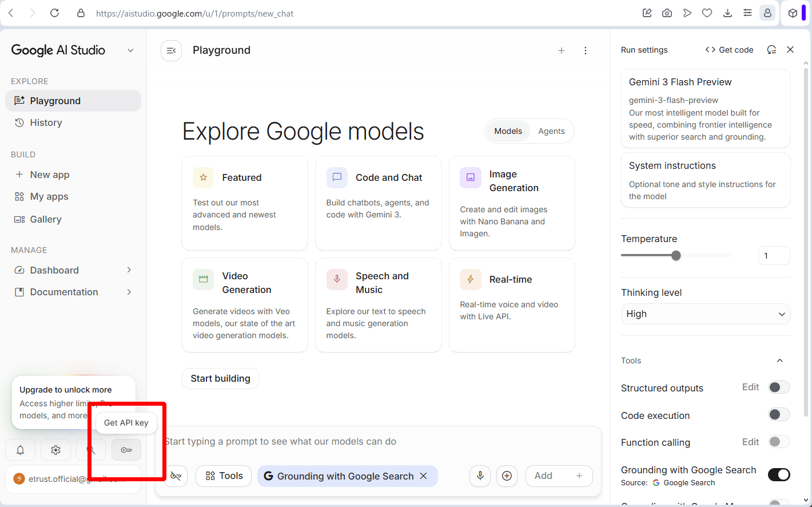Click the Get API key icon button

(x=126, y=450)
